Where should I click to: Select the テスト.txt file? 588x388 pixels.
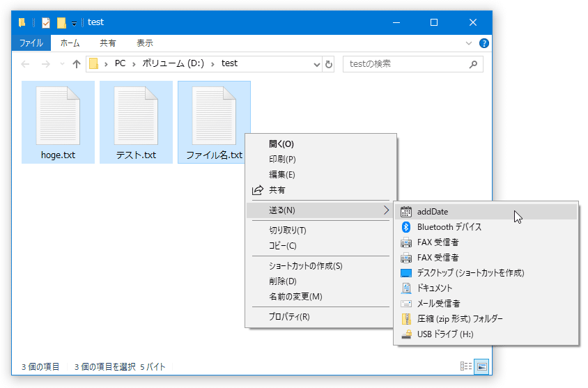tap(136, 122)
